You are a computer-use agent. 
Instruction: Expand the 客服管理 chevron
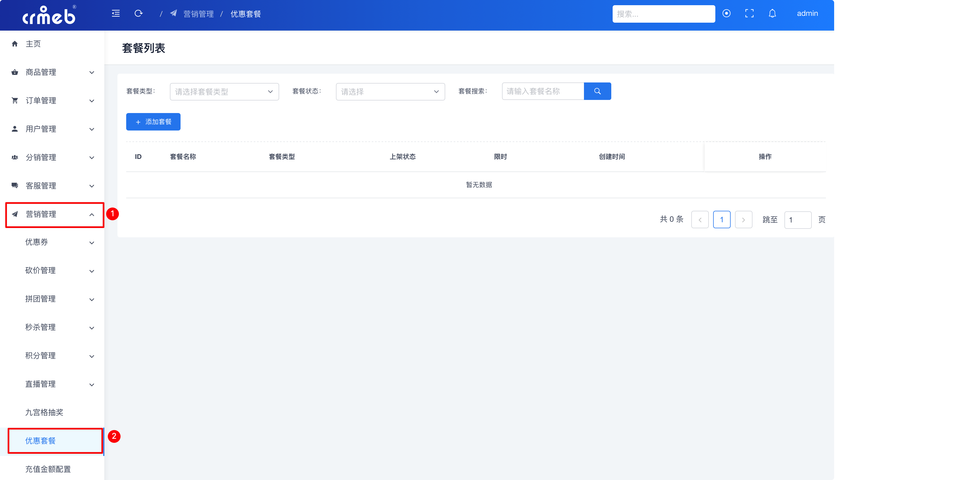pyautogui.click(x=92, y=186)
